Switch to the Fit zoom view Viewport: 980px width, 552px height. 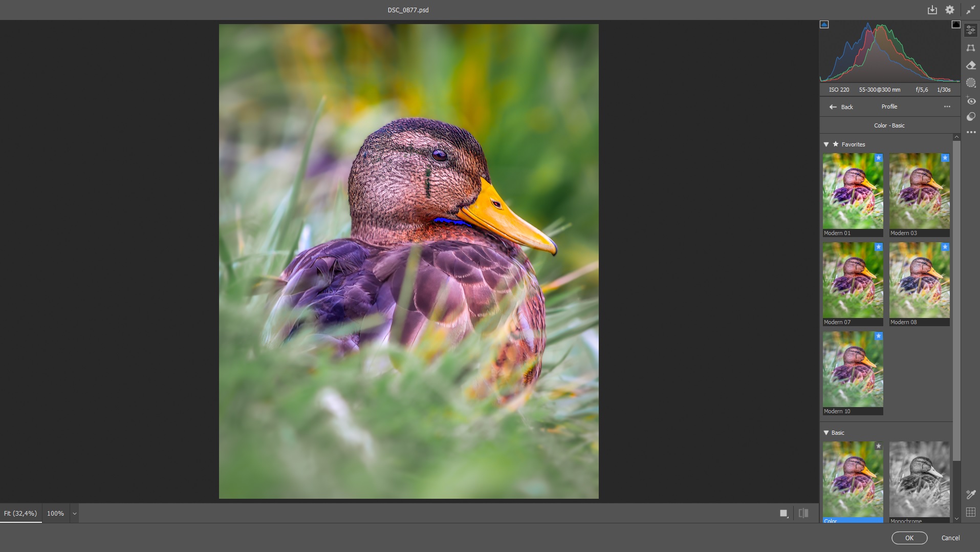(20, 513)
